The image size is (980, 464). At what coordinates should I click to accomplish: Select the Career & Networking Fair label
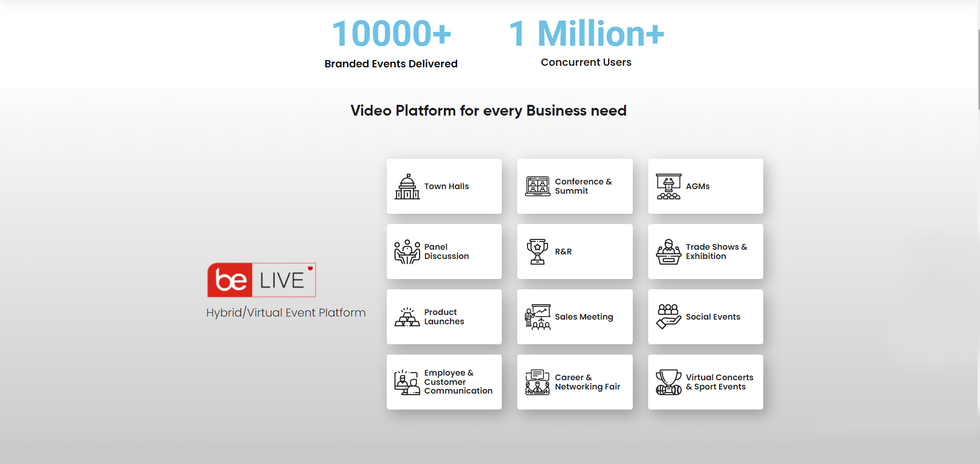click(x=588, y=382)
